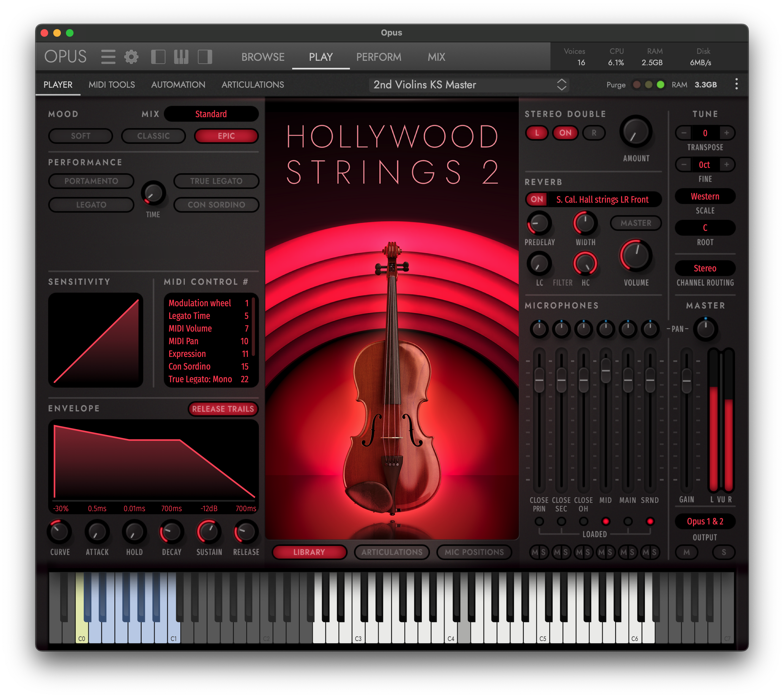Click the Close Prin mic pan knob
784x698 pixels.
539,329
